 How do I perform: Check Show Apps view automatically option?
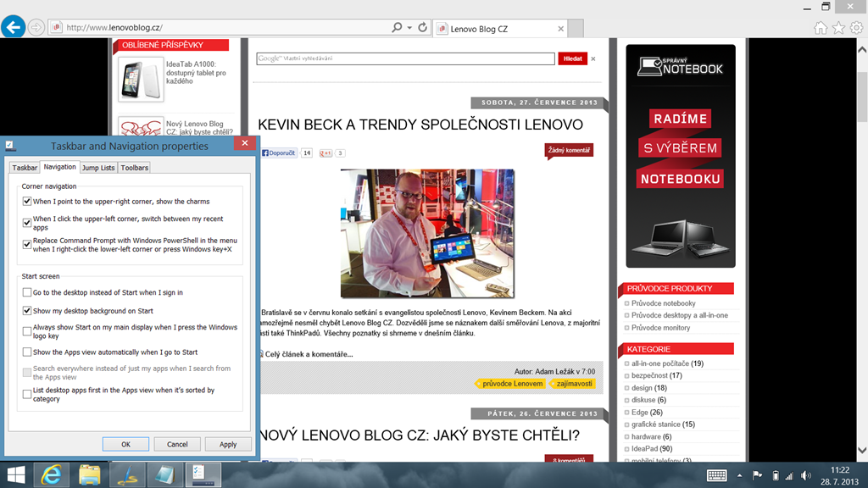[x=28, y=352]
